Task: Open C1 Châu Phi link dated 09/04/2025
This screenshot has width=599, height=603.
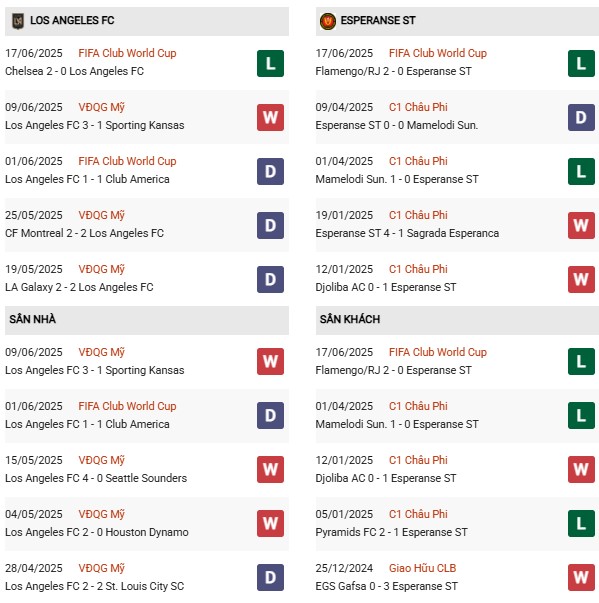Action: click(418, 107)
